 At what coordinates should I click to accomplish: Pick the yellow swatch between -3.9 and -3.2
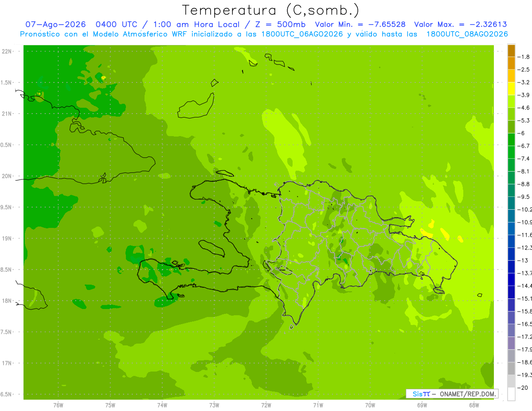coord(511,89)
